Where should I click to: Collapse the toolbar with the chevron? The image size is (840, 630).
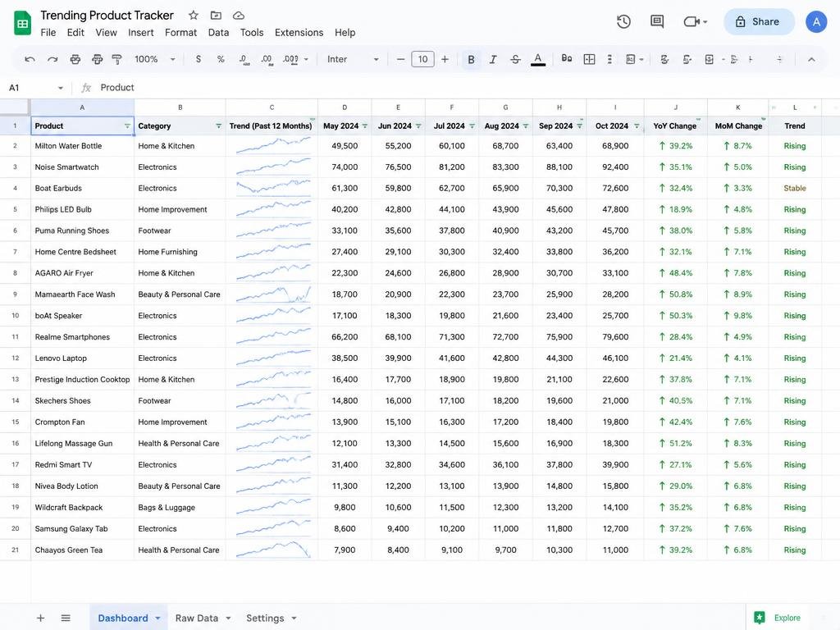point(811,59)
